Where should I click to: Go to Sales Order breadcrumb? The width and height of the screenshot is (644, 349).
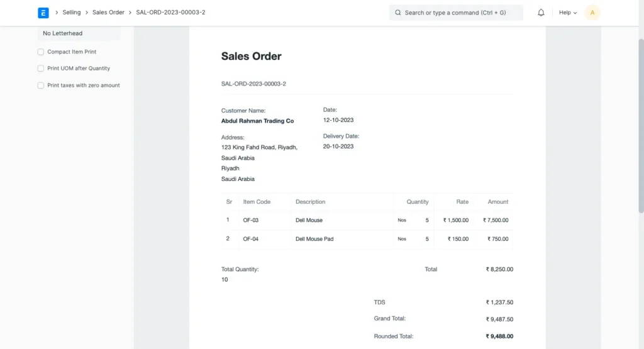(108, 13)
